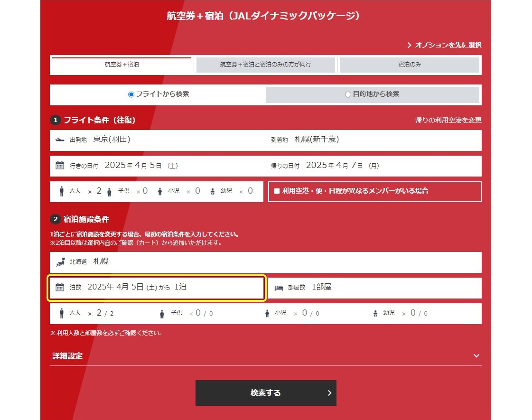Image resolution: width=532 pixels, height=420 pixels.
Task: Click the 詳細設定 label
Action: tap(67, 356)
